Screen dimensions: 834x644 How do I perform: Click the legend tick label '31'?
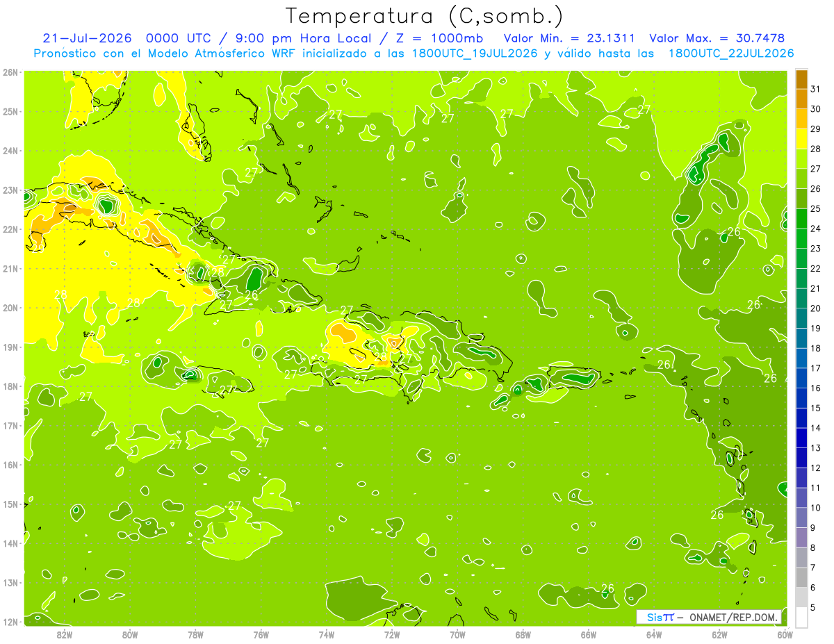pos(815,90)
